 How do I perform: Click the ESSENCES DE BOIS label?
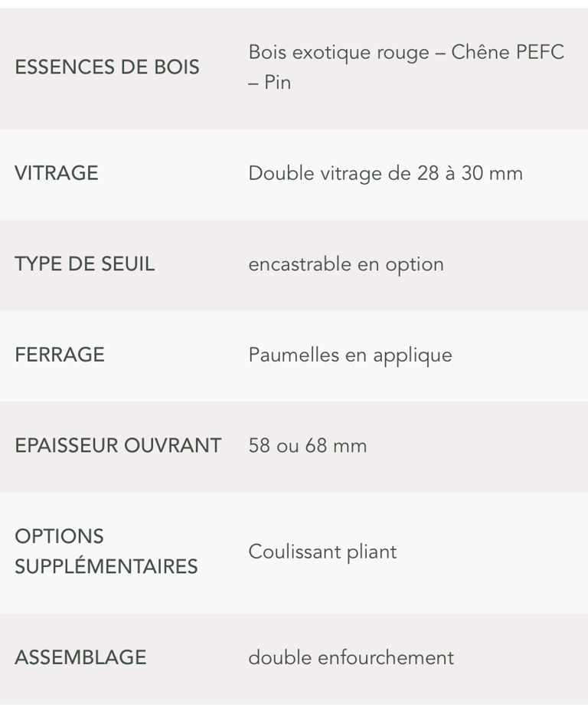click(x=107, y=67)
